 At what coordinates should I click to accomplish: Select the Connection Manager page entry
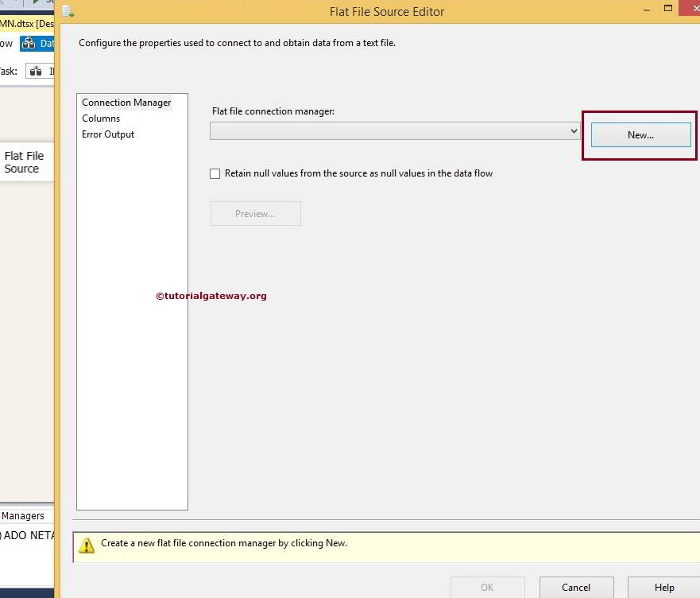click(126, 102)
